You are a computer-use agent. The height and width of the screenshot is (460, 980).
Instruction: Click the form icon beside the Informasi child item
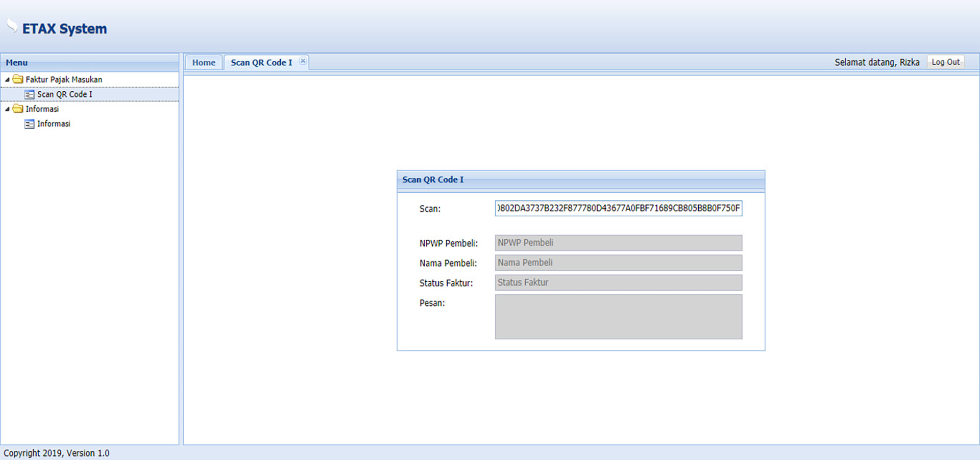pos(30,124)
